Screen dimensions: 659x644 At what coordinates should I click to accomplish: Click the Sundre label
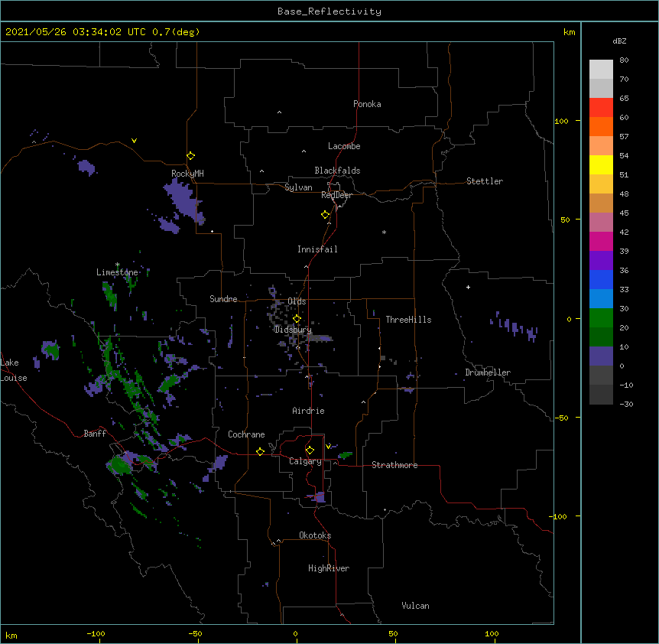coord(223,299)
